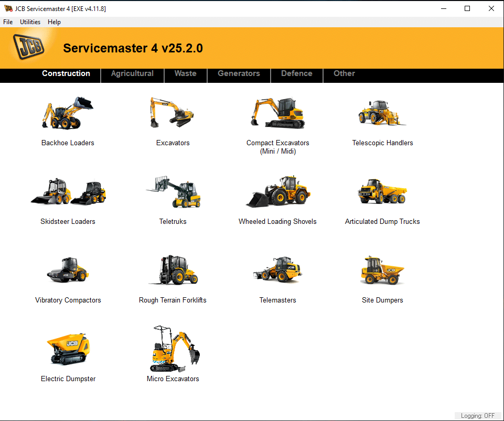Select the Excavators machine icon
Viewport: 504px width, 421px height.
coord(173,113)
